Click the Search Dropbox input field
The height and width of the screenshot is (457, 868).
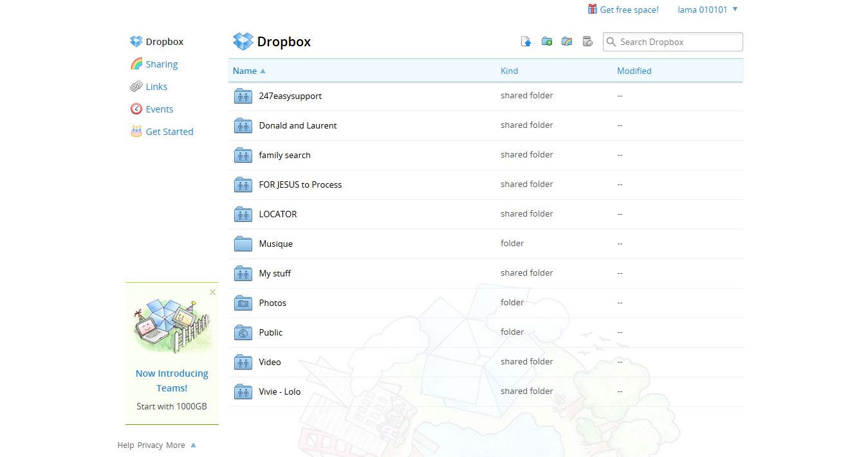(673, 42)
